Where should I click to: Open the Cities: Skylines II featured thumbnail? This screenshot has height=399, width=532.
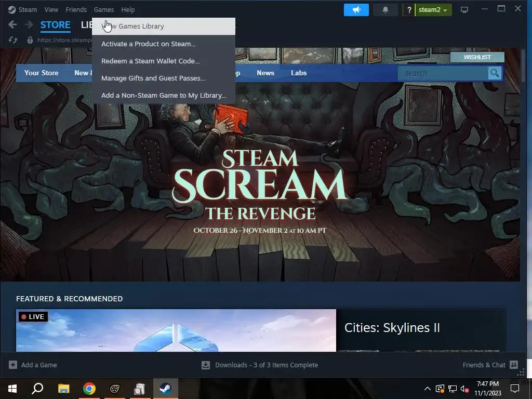coord(176,330)
